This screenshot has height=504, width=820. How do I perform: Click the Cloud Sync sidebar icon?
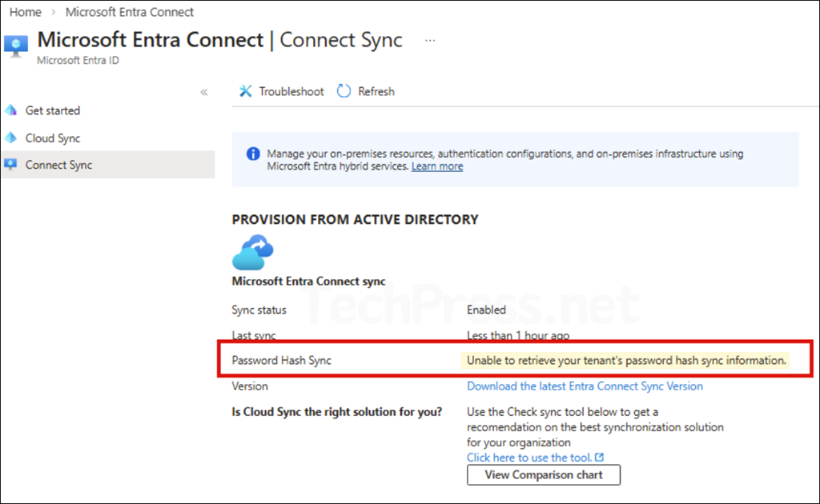[x=10, y=138]
